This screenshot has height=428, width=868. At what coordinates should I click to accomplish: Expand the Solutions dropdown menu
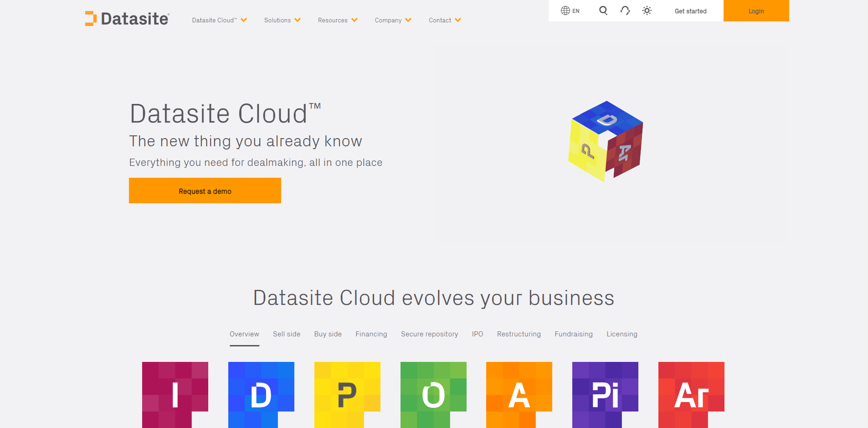(x=282, y=20)
